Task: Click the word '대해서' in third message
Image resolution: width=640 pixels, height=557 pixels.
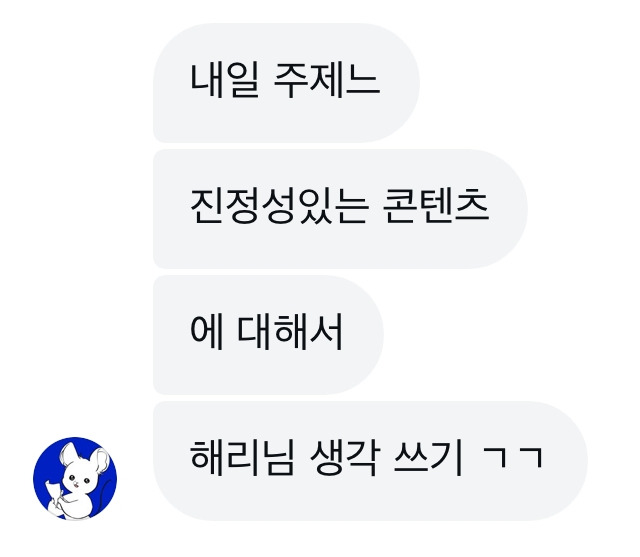Action: click(290, 332)
